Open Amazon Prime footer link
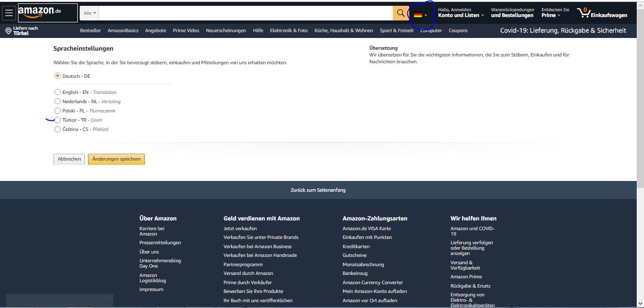This screenshot has height=308, width=644. coord(466,277)
